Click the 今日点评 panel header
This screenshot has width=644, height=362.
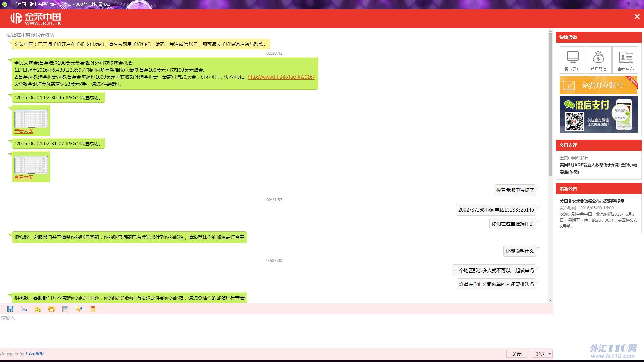[599, 145]
